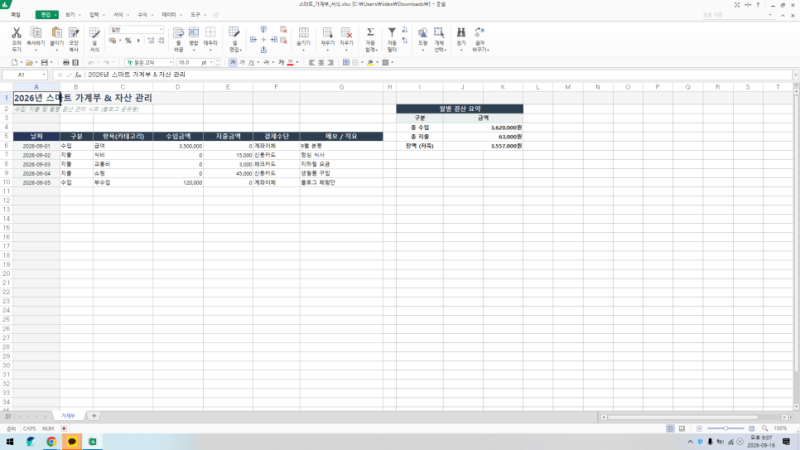Viewport: 800px width, 450px height.
Task: Click the Copy (복사하기) icon
Action: click(x=36, y=34)
